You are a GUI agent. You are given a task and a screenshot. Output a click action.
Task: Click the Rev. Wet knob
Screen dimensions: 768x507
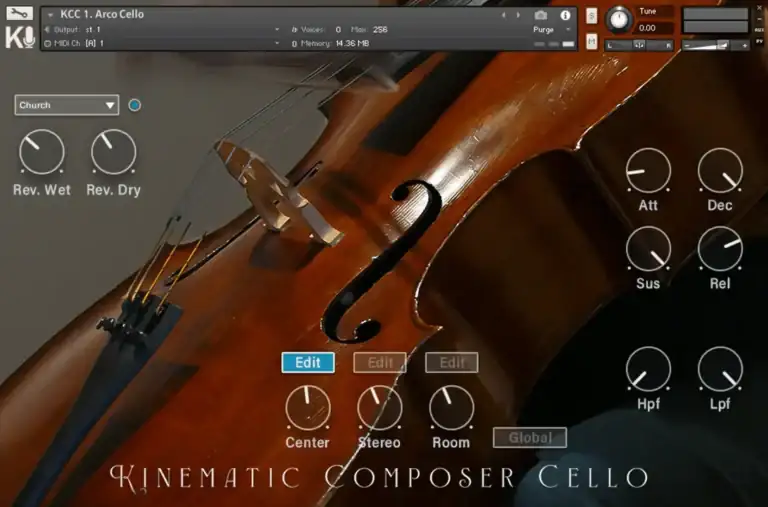42,152
